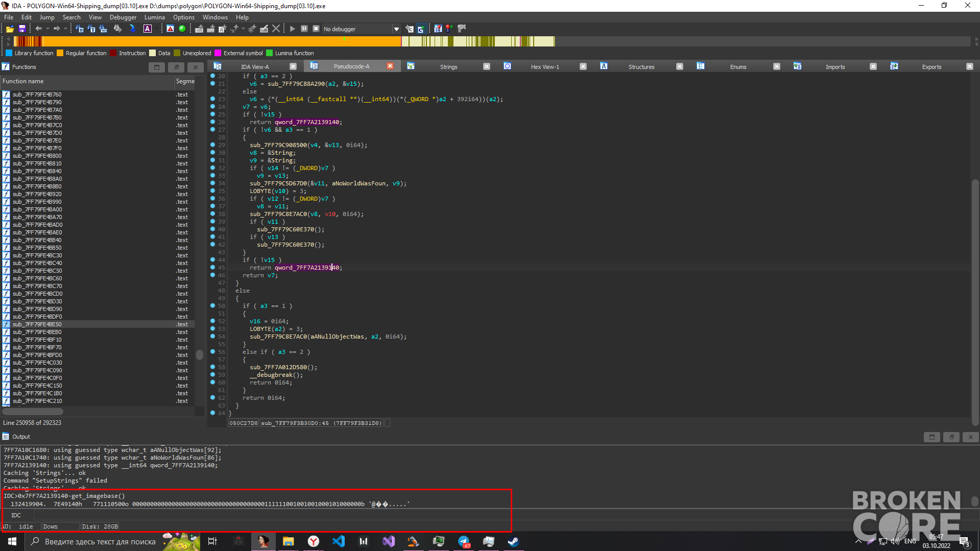
Task: Click the rename pencil icon in toolbar
Action: coord(264,29)
